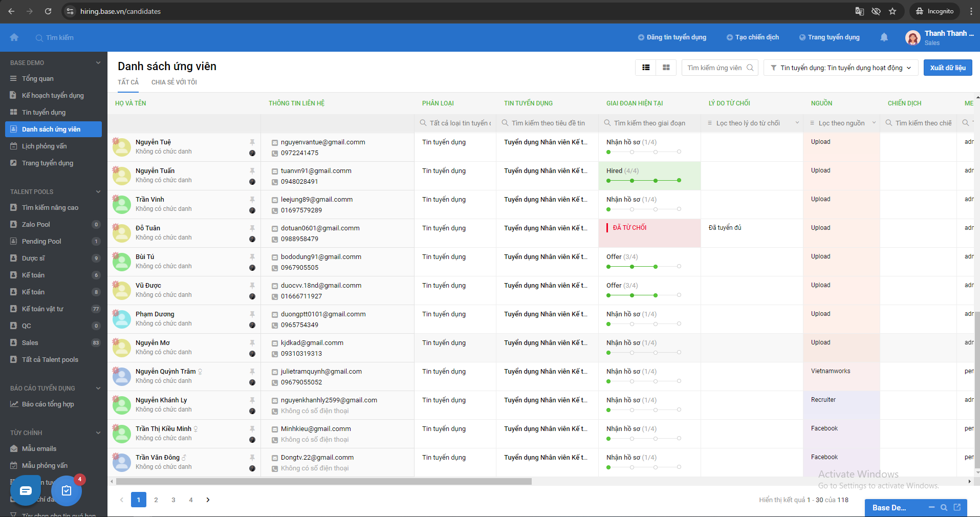Pin candidate Nguyễn Khánh Ly
The image size is (980, 517).
(252, 400)
